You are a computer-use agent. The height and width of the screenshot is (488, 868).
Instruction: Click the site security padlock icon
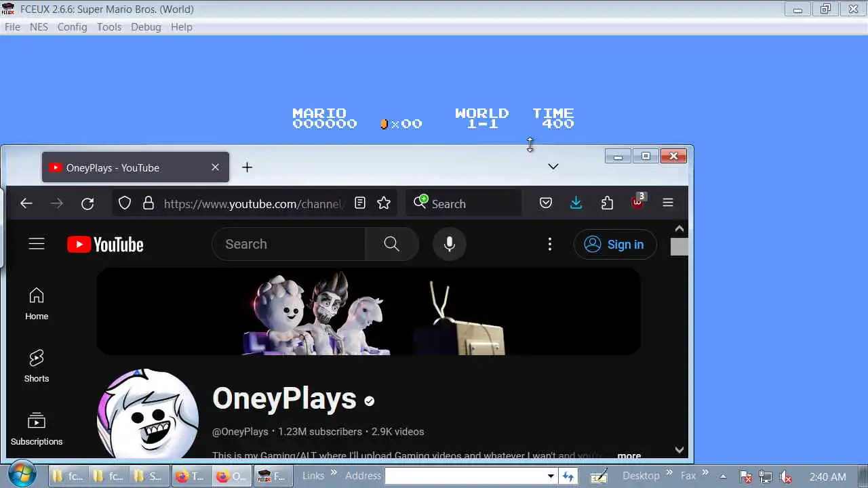pos(149,203)
